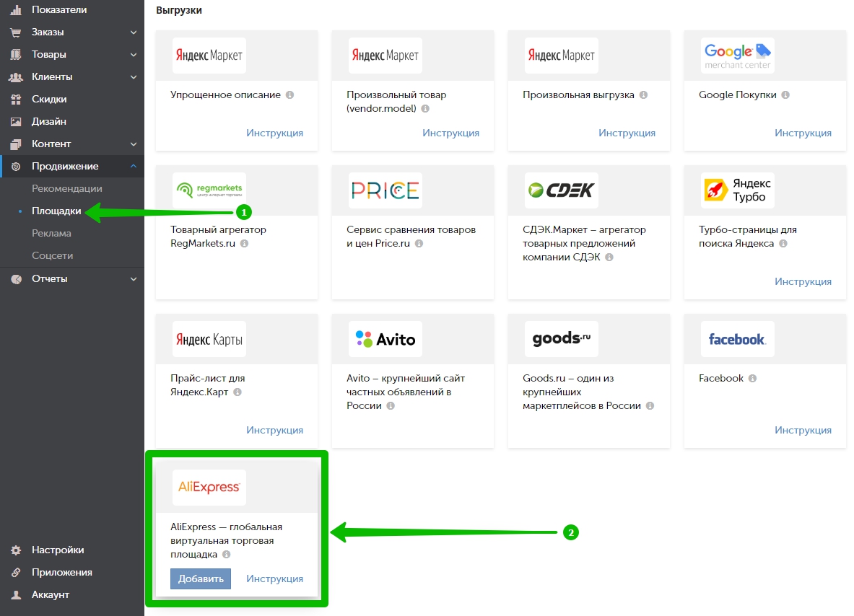The width and height of the screenshot is (854, 616).
Task: Open Инструкция link in Facebook card
Action: (803, 430)
